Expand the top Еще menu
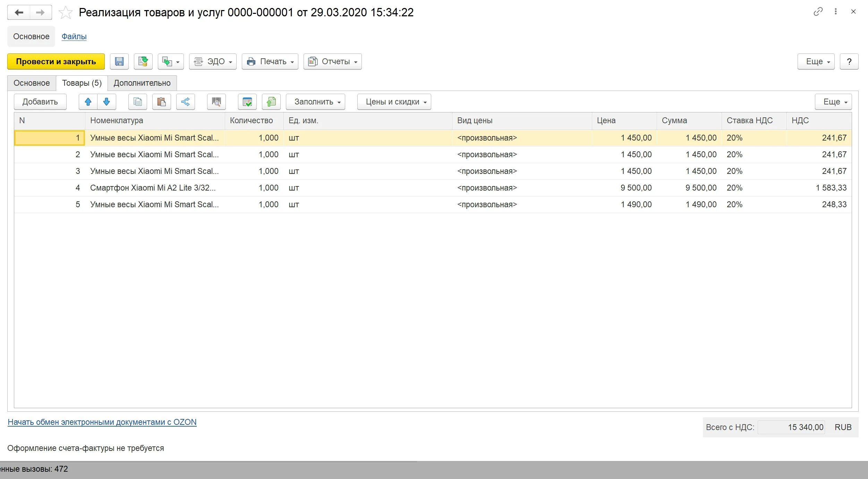Screen dimensions: 868x479 tap(816, 61)
